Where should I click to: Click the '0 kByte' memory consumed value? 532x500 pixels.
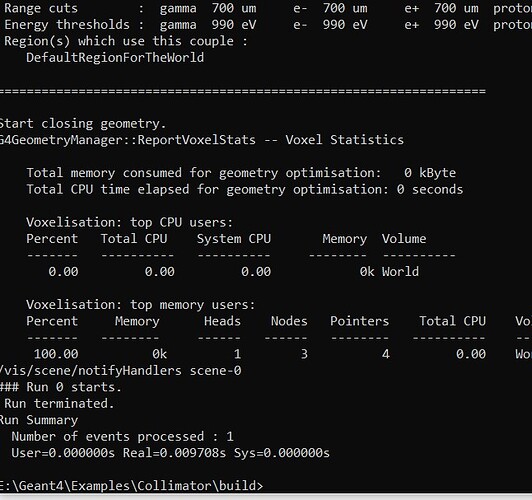coord(430,173)
